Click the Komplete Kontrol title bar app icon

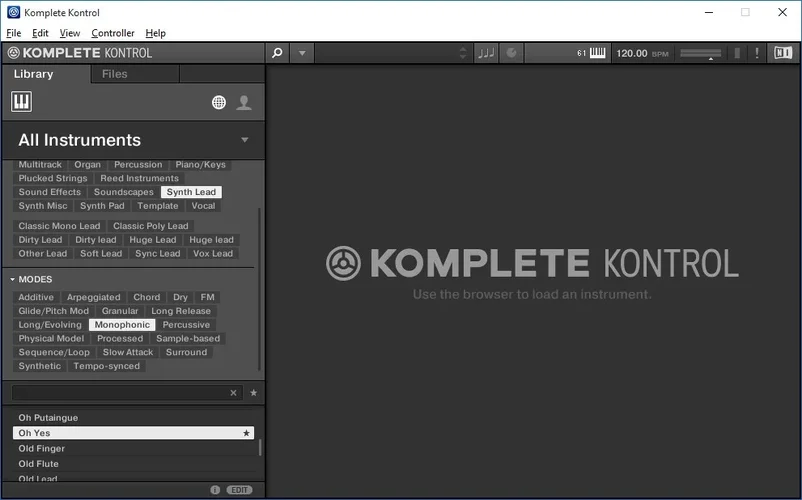pos(14,12)
